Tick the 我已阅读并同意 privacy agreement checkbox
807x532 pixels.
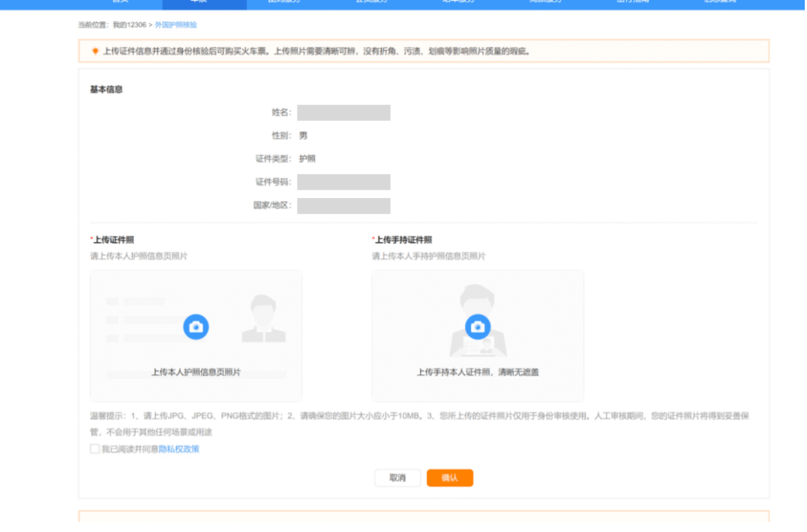tap(95, 448)
